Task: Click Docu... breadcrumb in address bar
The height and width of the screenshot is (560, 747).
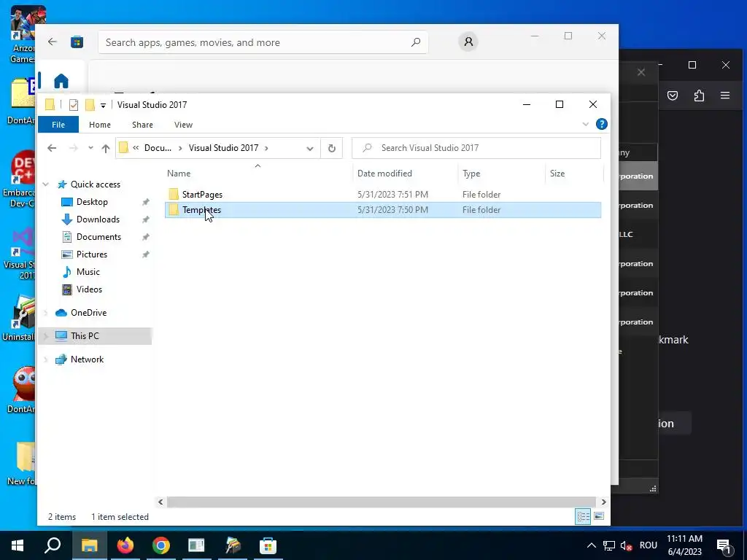Action: click(158, 148)
